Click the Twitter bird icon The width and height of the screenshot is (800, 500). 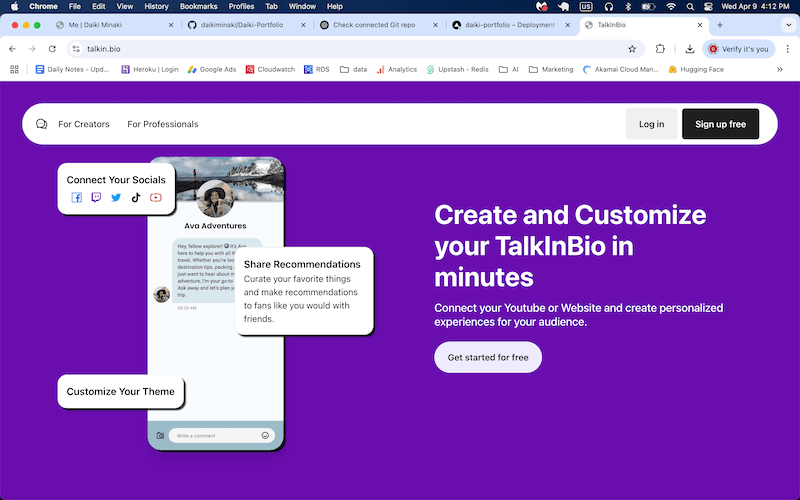[116, 197]
